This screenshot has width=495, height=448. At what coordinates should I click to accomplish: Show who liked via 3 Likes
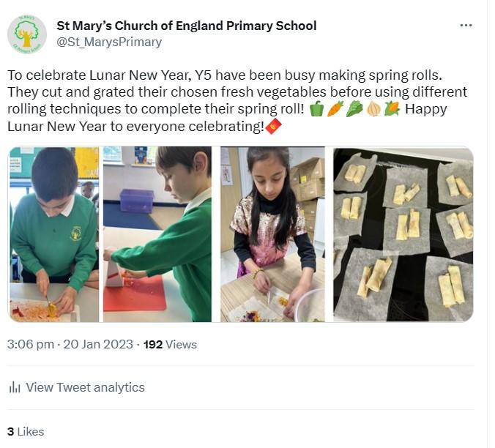(x=26, y=432)
